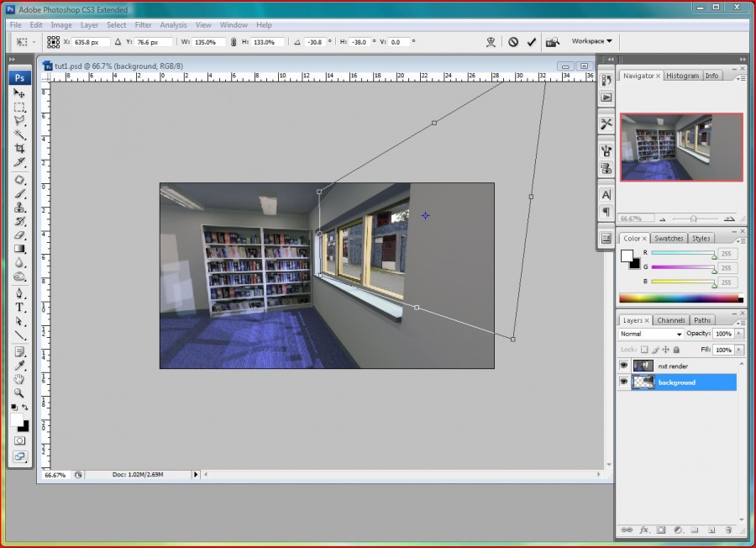
Task: Click the delete layer trash icon
Action: click(x=728, y=530)
